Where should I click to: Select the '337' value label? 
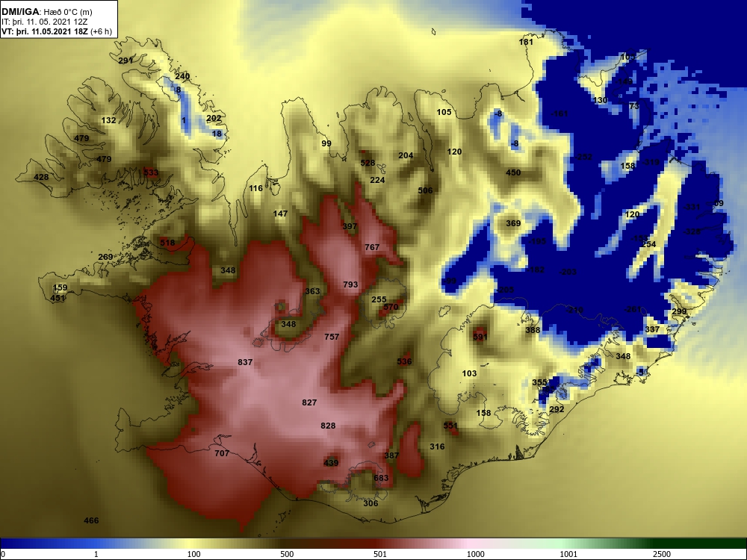coord(652,329)
